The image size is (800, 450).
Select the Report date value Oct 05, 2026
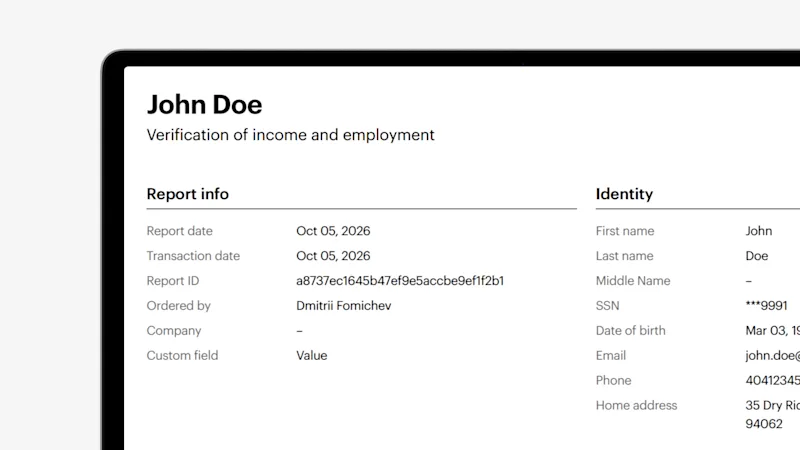[x=333, y=231]
